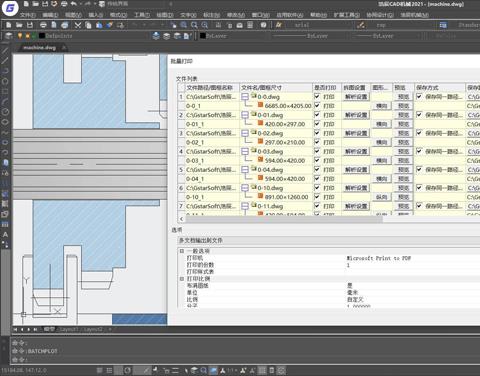Click the Cut scissors icon
The width and height of the screenshot is (480, 376).
click(x=78, y=25)
